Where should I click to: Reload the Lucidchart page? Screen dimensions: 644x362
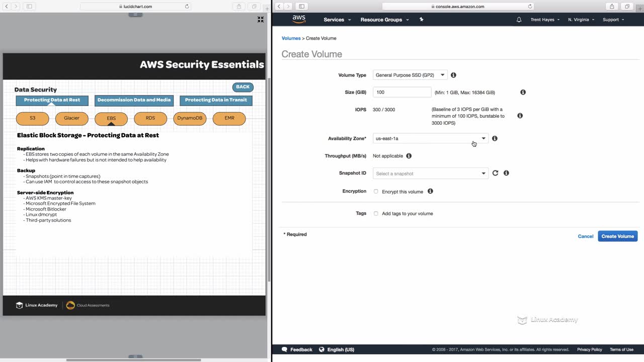(x=187, y=7)
